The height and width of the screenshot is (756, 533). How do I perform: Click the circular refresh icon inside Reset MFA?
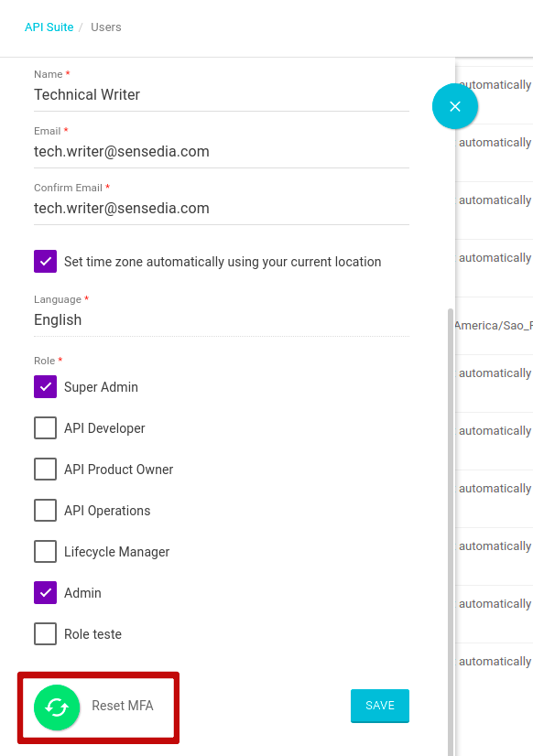coord(57,707)
